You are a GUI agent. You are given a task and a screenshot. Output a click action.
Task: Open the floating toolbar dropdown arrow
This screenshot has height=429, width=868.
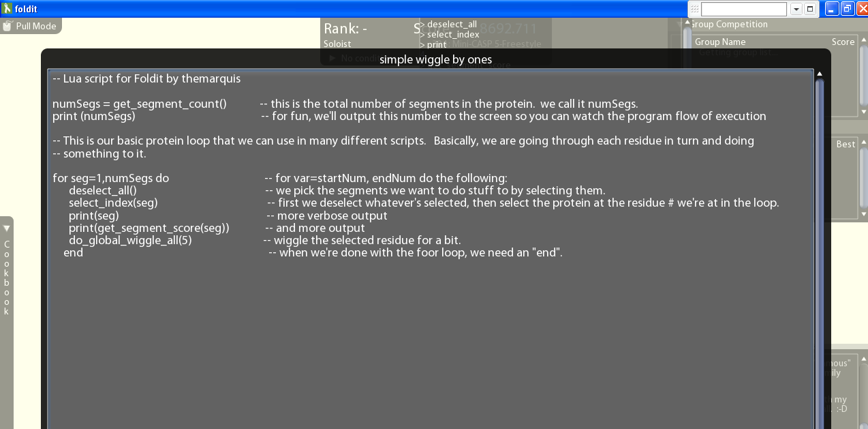(x=796, y=9)
